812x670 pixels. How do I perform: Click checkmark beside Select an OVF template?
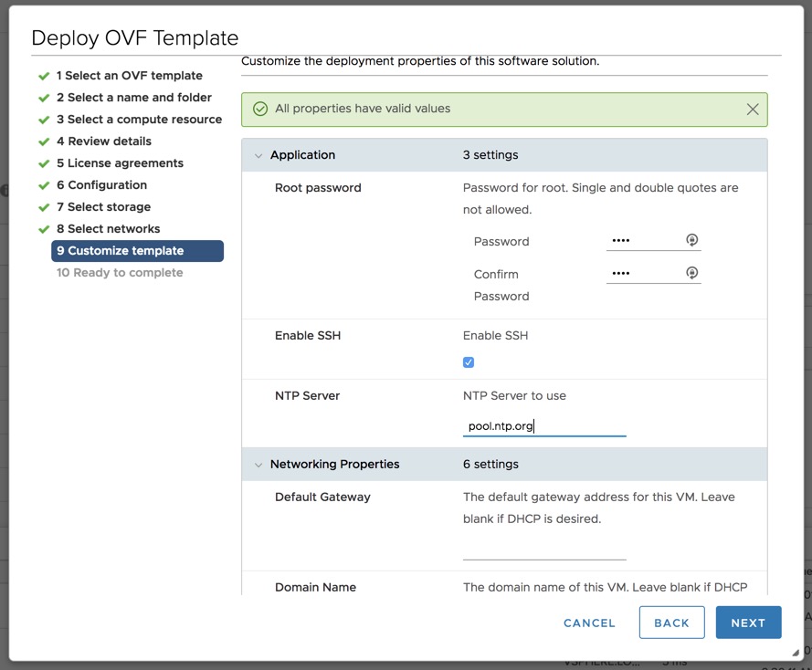(x=44, y=76)
